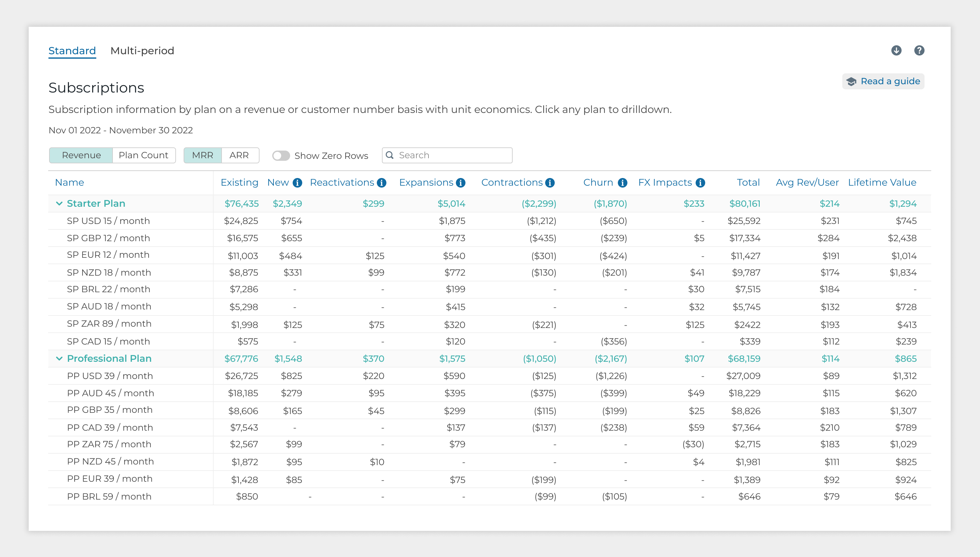Click the SP GBP 12 / month row
The width and height of the screenshot is (980, 557).
(489, 238)
